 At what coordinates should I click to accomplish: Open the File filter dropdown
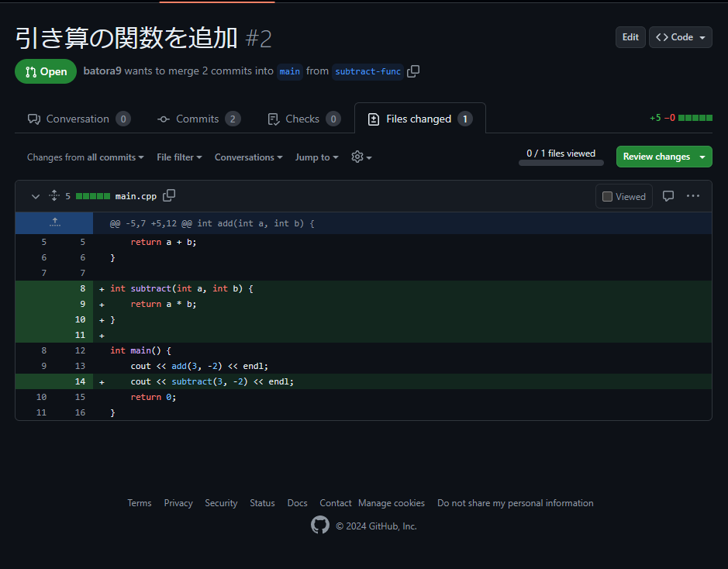pyautogui.click(x=179, y=157)
